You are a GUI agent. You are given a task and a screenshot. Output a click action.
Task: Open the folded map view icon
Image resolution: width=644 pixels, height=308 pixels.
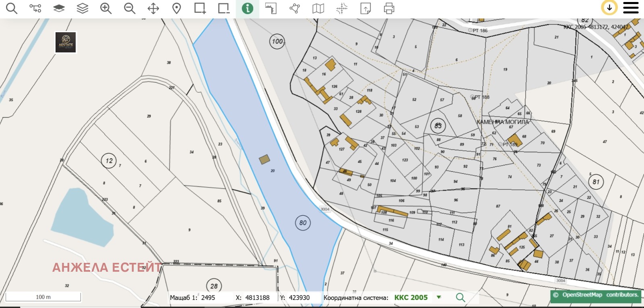click(x=318, y=8)
